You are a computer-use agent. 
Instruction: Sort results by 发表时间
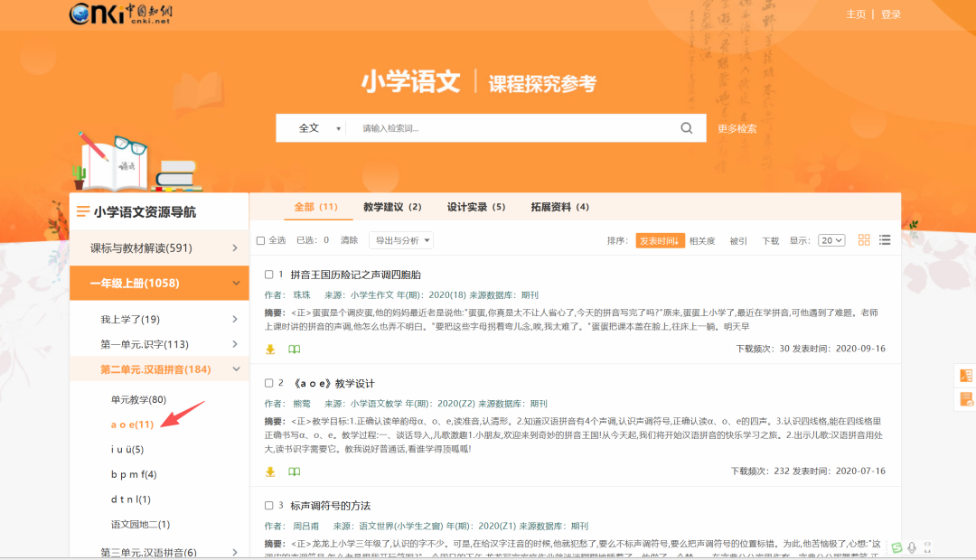660,241
